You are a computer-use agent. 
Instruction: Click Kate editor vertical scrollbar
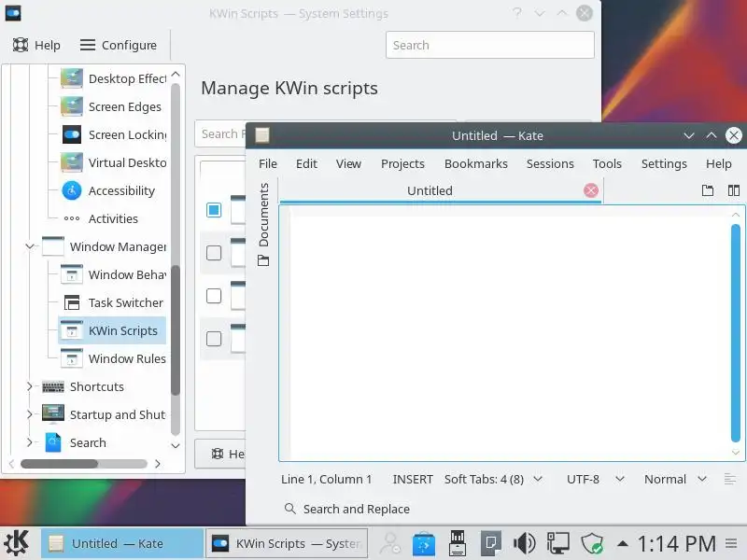736,333
